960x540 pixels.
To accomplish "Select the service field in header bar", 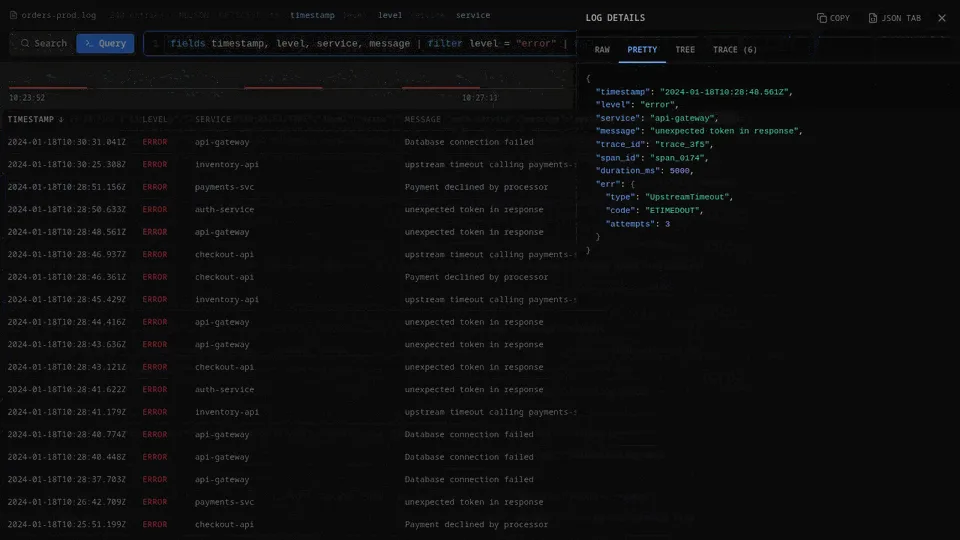I will point(473,15).
